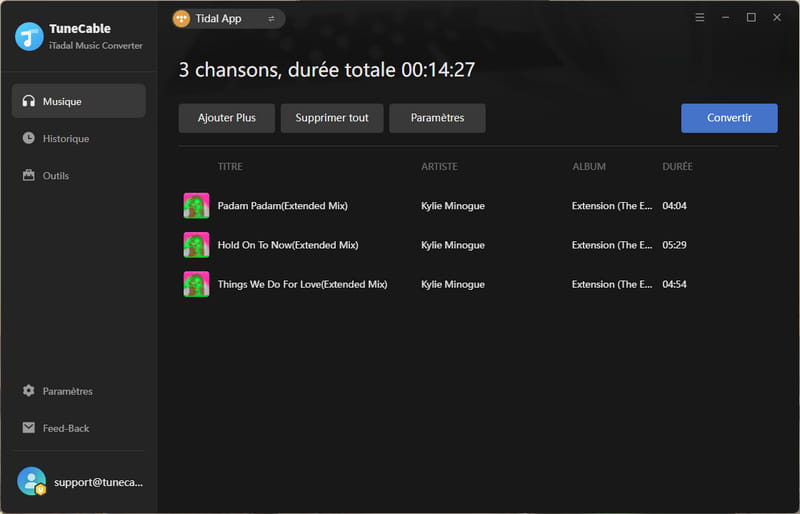
Task: Click the user account avatar icon
Action: [x=32, y=481]
